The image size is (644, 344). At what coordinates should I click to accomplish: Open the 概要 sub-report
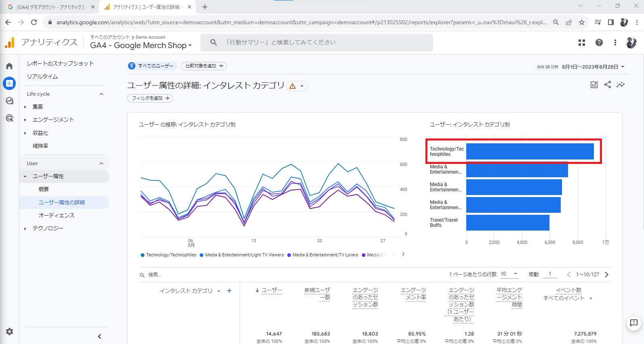tap(44, 189)
